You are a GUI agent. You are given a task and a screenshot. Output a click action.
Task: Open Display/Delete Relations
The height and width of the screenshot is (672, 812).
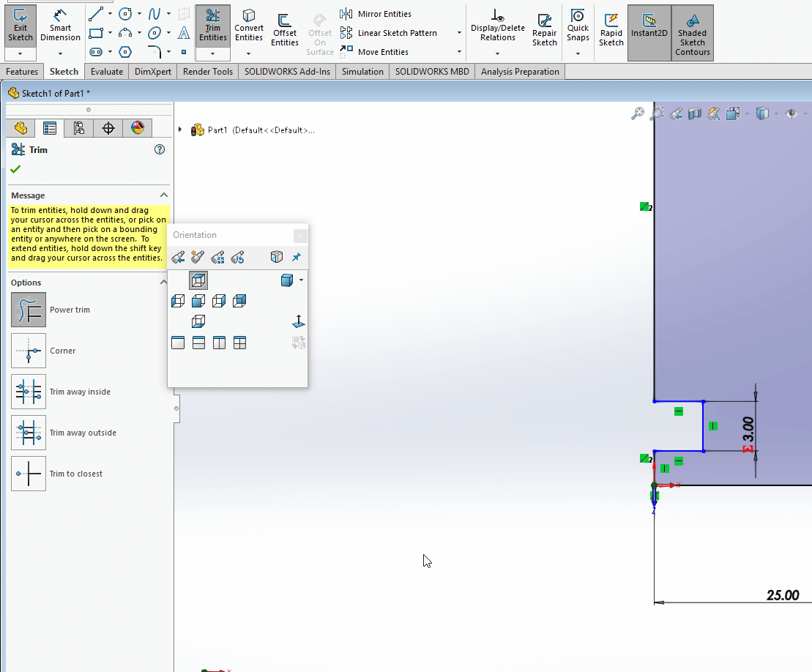pyautogui.click(x=497, y=26)
